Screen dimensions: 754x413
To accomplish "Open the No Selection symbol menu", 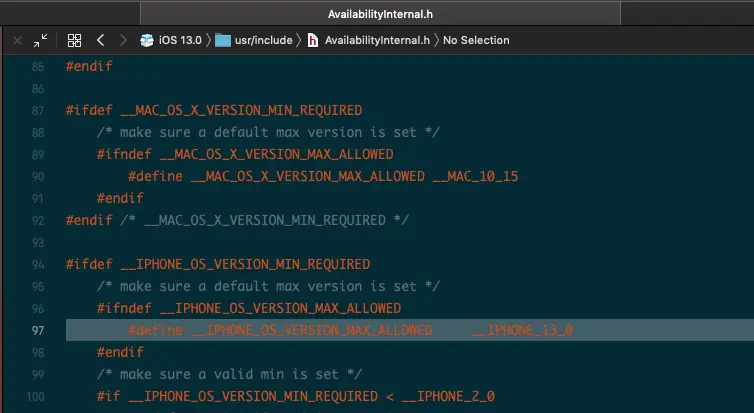I will 476,40.
